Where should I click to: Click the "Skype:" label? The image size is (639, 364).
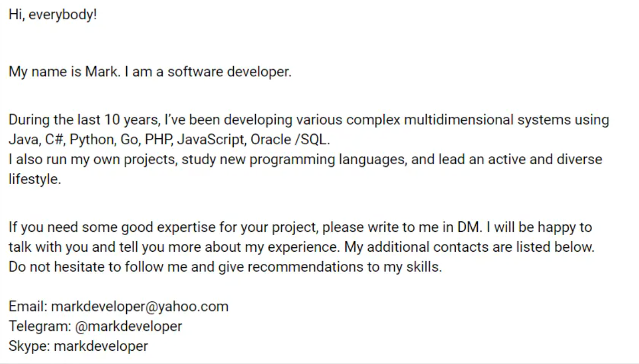(29, 346)
